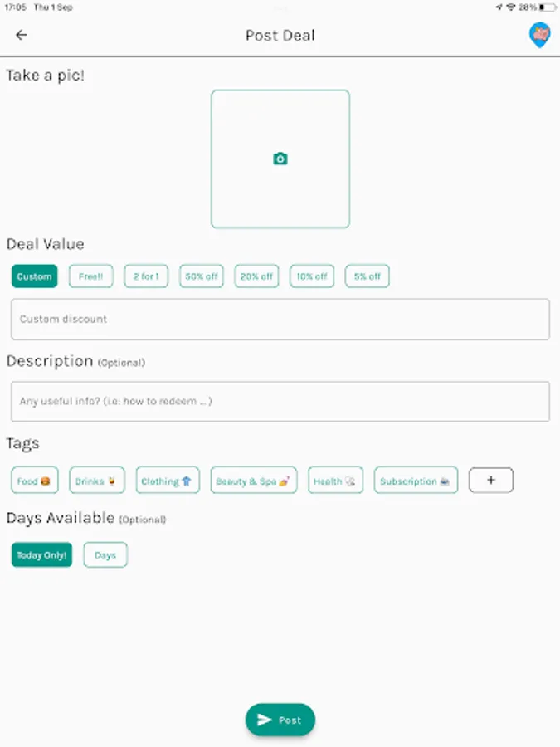Select Today Only! availability option

[x=42, y=555]
